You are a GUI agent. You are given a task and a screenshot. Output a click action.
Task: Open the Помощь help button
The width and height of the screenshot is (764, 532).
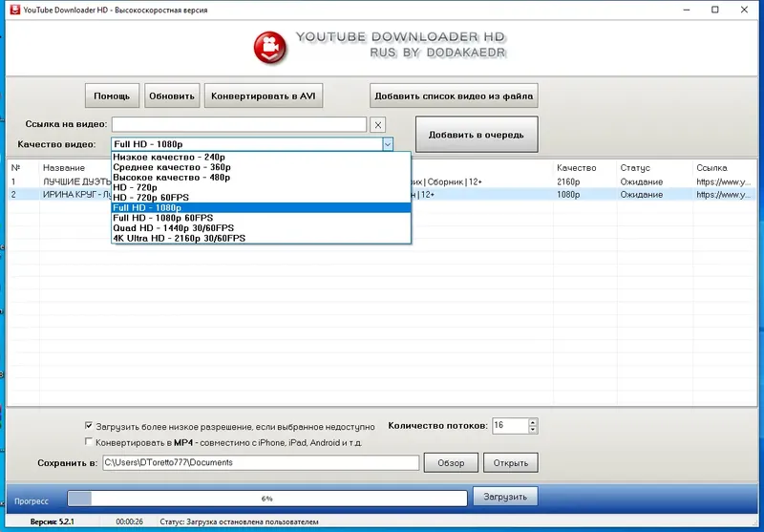(x=112, y=96)
